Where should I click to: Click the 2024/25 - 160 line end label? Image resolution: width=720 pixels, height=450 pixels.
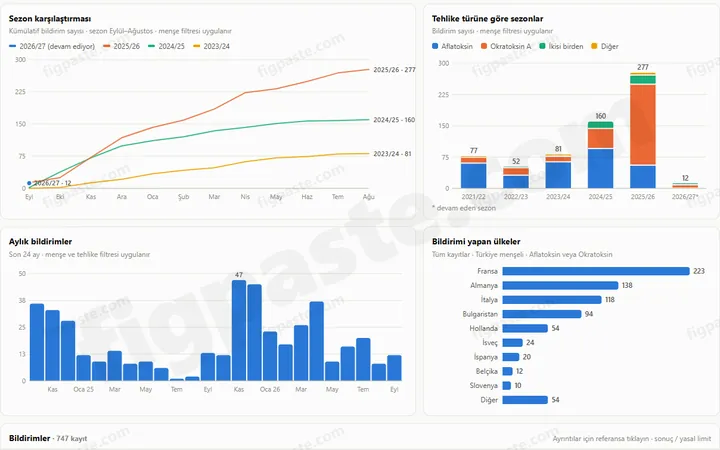point(394,120)
